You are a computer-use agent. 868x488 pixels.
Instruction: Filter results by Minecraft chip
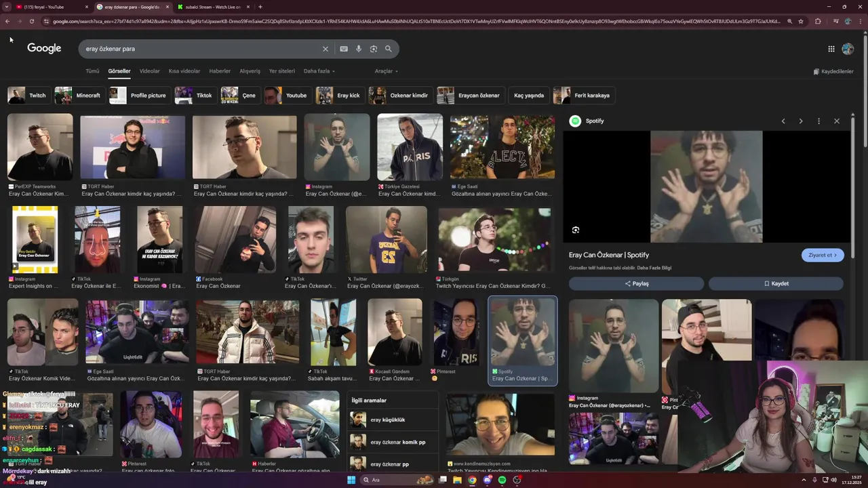(x=79, y=96)
